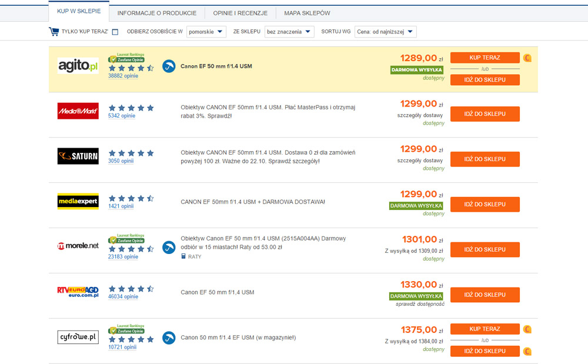Viewport: 588px width, 364px height.
Task: Click the Zaufane Opinie badge for agito.pl
Action: click(x=126, y=58)
